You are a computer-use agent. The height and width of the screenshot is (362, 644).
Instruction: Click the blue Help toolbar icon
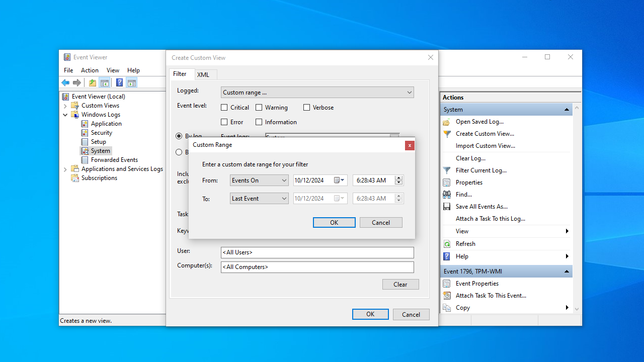(119, 83)
